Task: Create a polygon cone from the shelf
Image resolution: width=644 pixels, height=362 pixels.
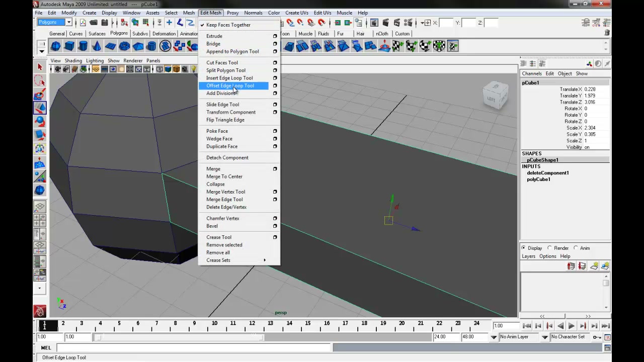Action: (x=97, y=46)
